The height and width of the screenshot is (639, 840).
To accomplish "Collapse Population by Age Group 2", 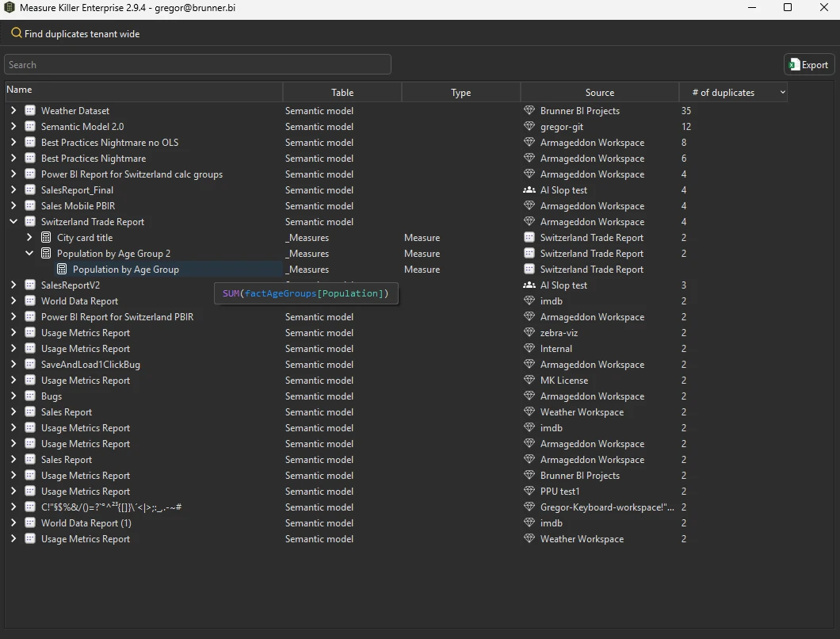I will (x=29, y=253).
